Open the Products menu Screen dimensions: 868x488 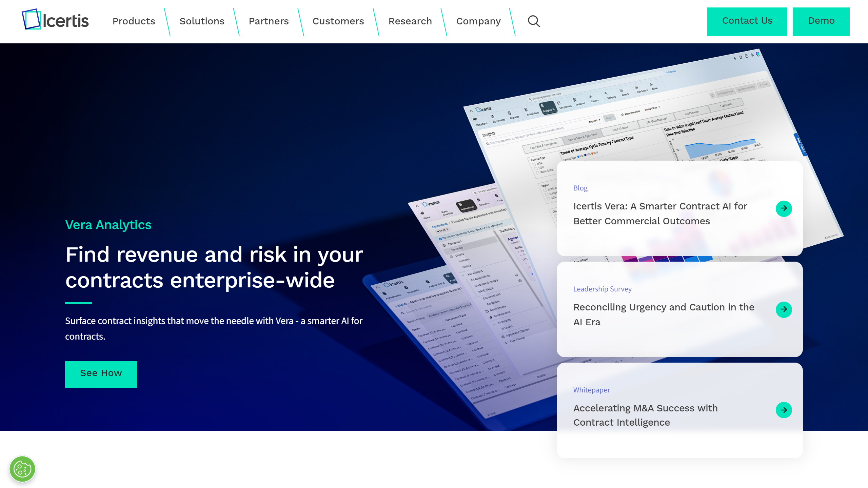(134, 21)
